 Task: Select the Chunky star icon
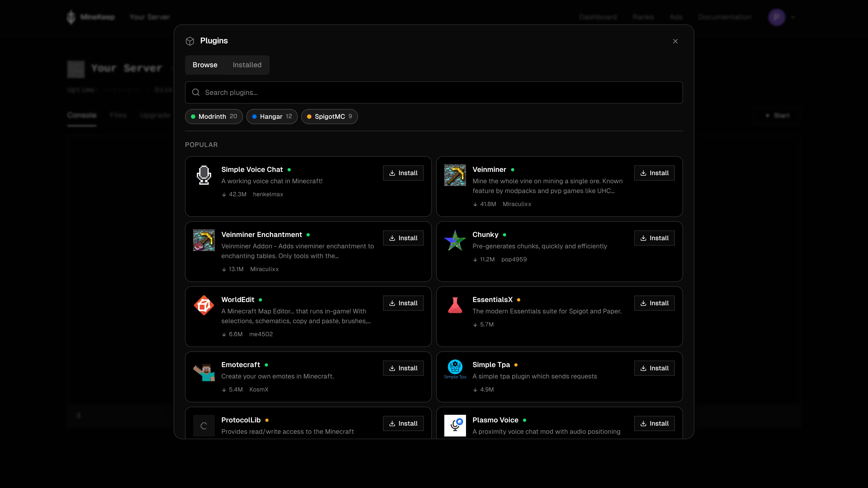point(455,240)
